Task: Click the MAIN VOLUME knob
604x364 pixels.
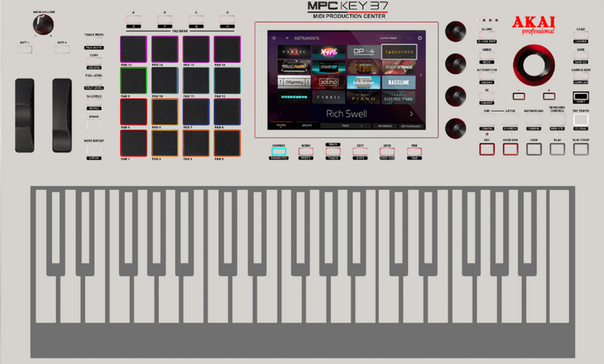Action: 43,25
